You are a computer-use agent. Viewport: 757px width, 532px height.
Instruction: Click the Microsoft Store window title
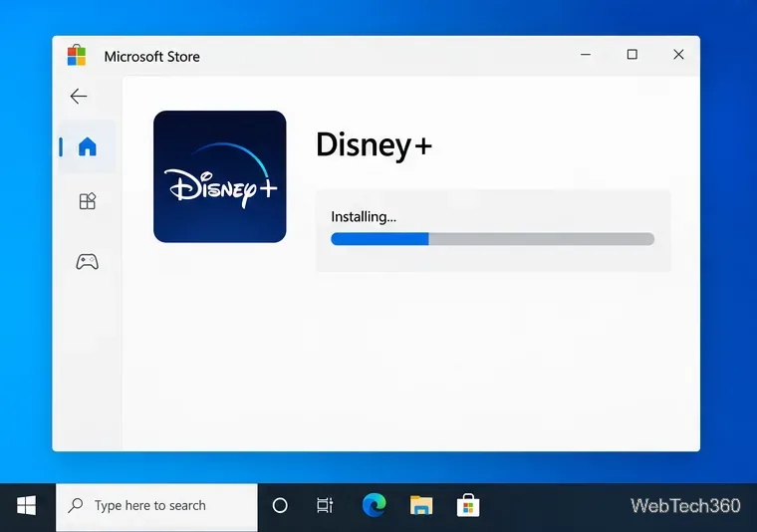tap(152, 57)
